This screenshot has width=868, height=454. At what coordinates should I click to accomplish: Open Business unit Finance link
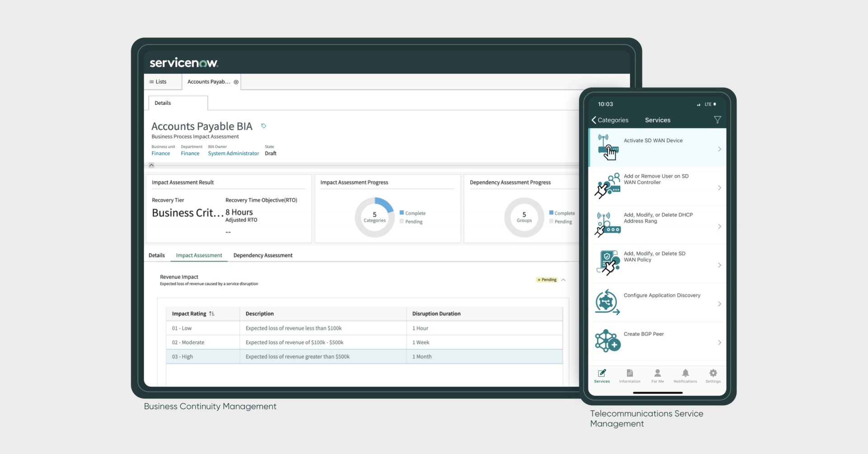pyautogui.click(x=160, y=154)
